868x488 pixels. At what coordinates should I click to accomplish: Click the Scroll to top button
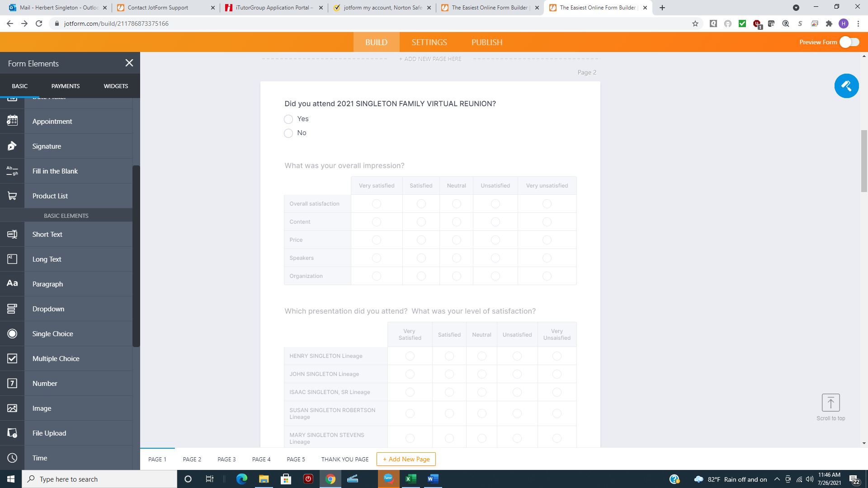point(831,402)
